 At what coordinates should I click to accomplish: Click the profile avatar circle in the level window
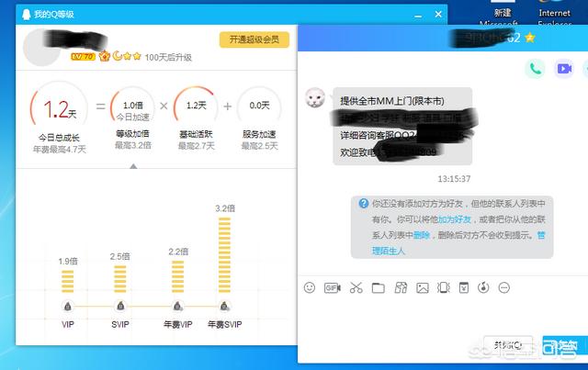point(41,48)
